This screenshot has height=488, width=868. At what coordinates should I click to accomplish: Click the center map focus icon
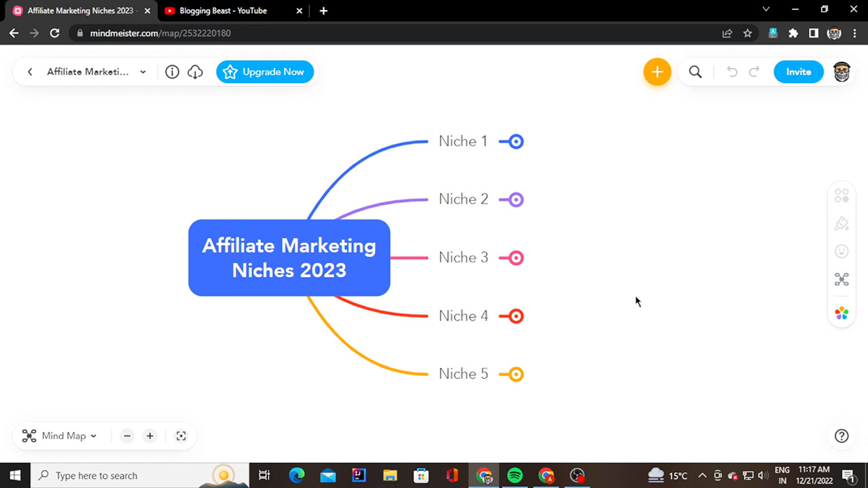181,436
